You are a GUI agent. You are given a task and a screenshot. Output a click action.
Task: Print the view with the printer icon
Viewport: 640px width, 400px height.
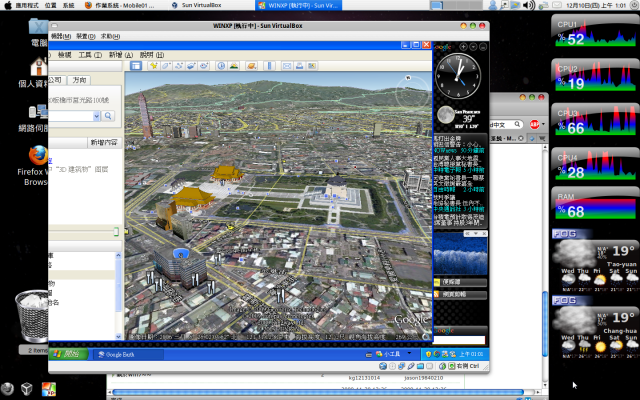[300, 66]
